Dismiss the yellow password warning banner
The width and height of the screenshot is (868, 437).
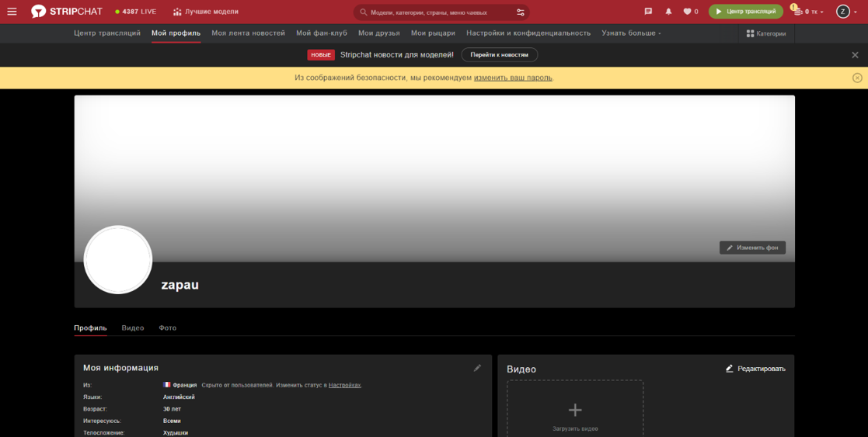[x=857, y=78]
